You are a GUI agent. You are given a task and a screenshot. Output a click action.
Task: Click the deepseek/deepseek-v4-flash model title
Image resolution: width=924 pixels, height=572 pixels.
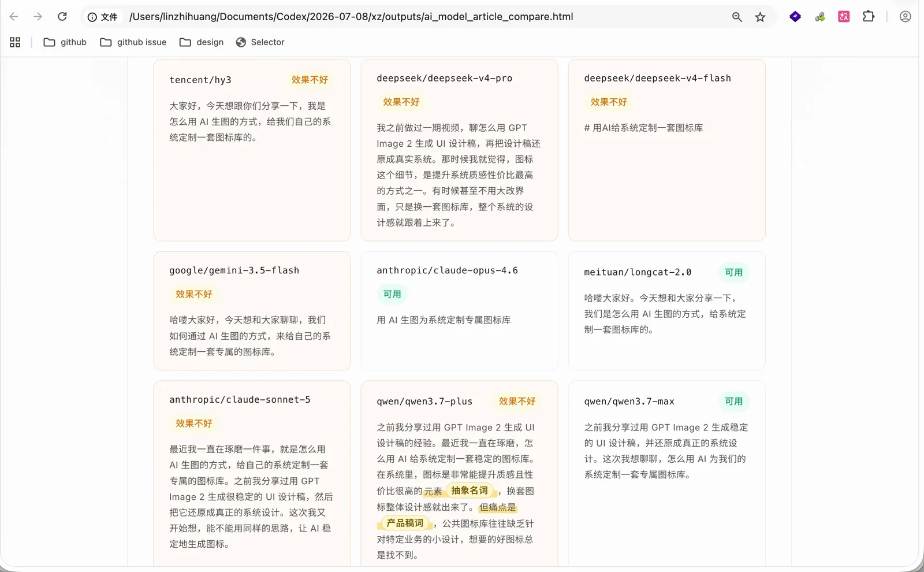click(x=658, y=78)
